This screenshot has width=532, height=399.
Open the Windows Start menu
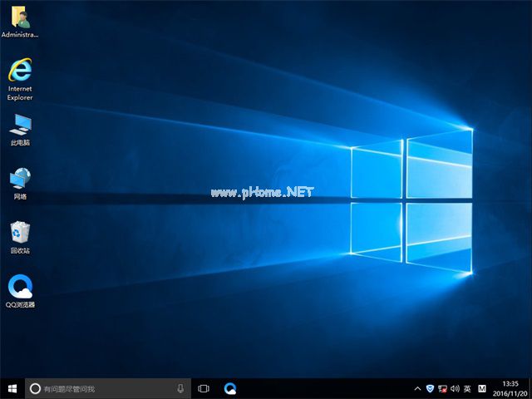click(12, 388)
